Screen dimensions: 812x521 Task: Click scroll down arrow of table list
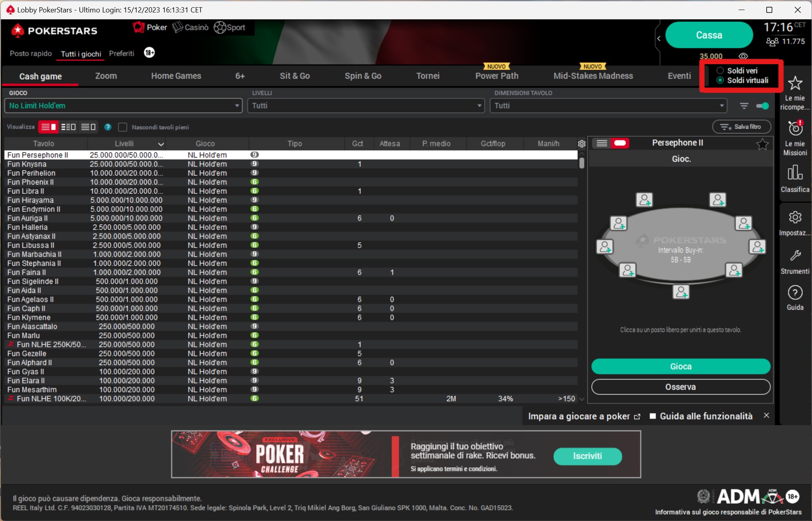click(x=582, y=399)
